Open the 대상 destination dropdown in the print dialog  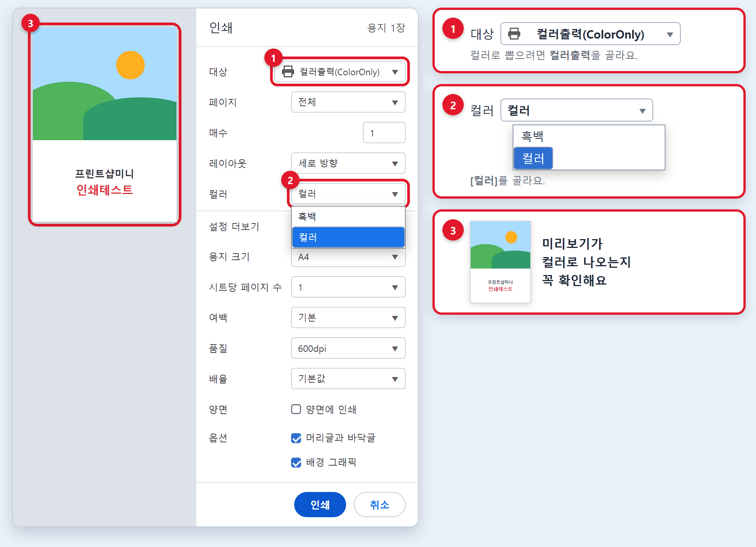(x=340, y=71)
